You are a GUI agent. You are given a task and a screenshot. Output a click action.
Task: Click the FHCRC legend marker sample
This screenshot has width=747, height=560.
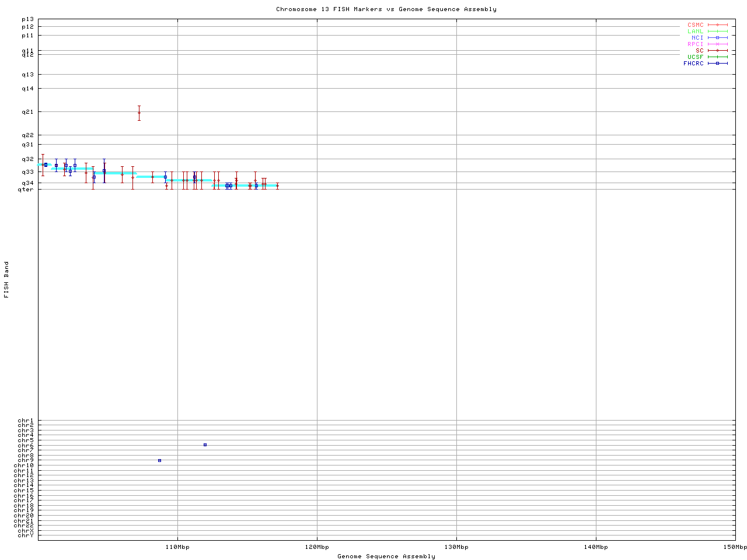[717, 63]
